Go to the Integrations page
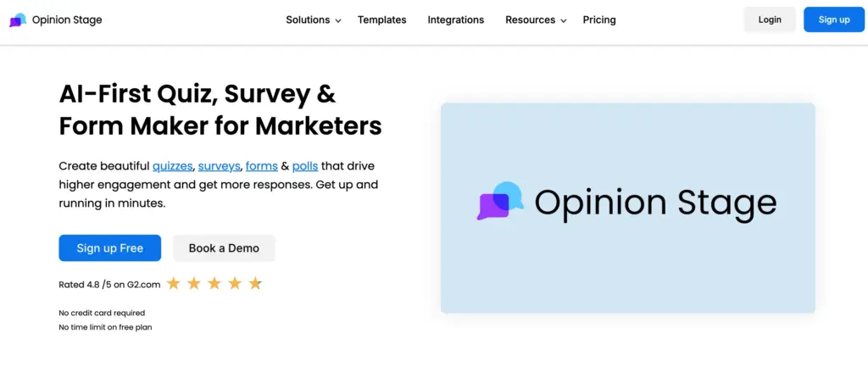 pos(456,19)
